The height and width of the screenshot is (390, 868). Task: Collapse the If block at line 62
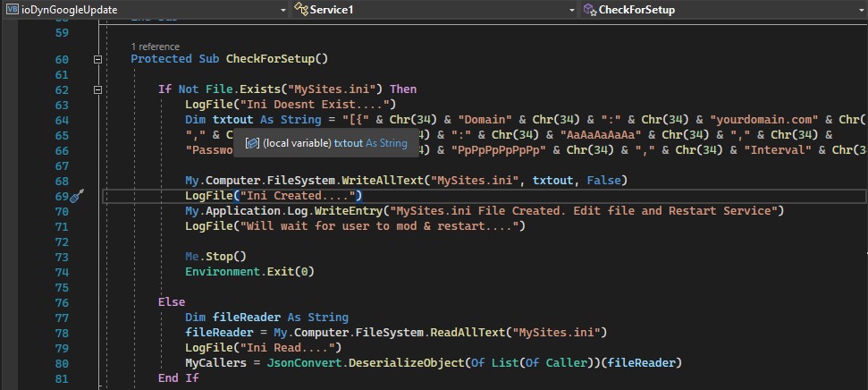pos(97,89)
